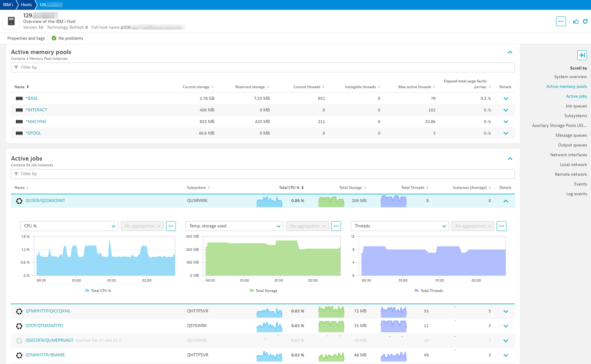Jump to Message queues section
This screenshot has width=591, height=364.
[x=571, y=135]
